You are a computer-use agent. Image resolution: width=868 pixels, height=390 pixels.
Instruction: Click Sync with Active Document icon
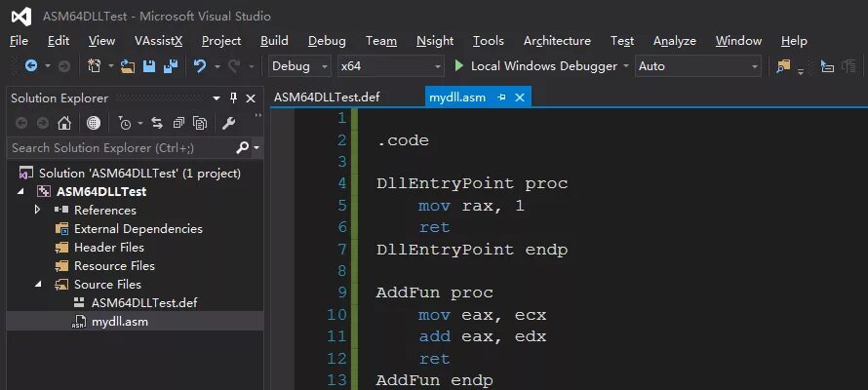157,123
